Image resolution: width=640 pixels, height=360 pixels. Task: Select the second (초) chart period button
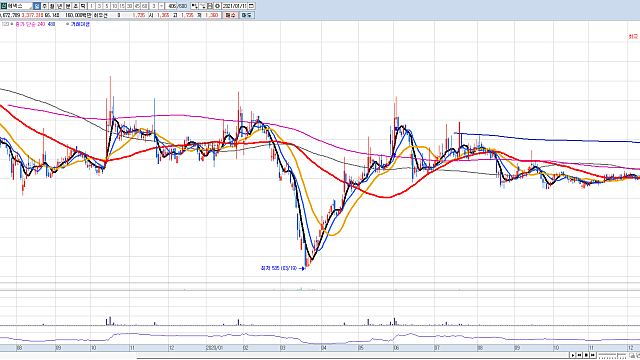click(x=76, y=6)
